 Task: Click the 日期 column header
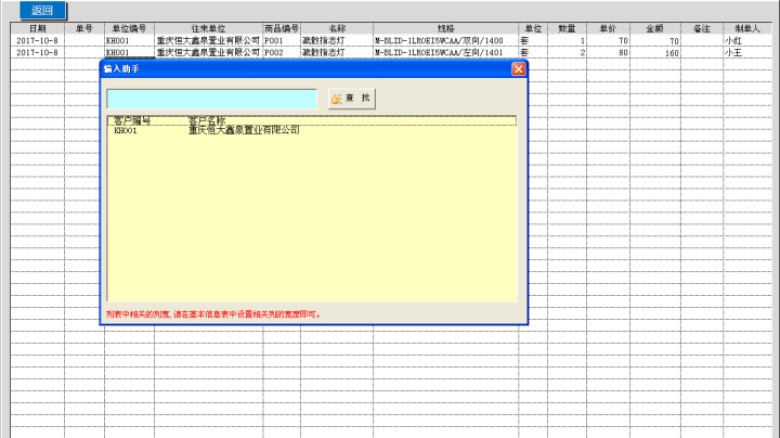point(37,28)
